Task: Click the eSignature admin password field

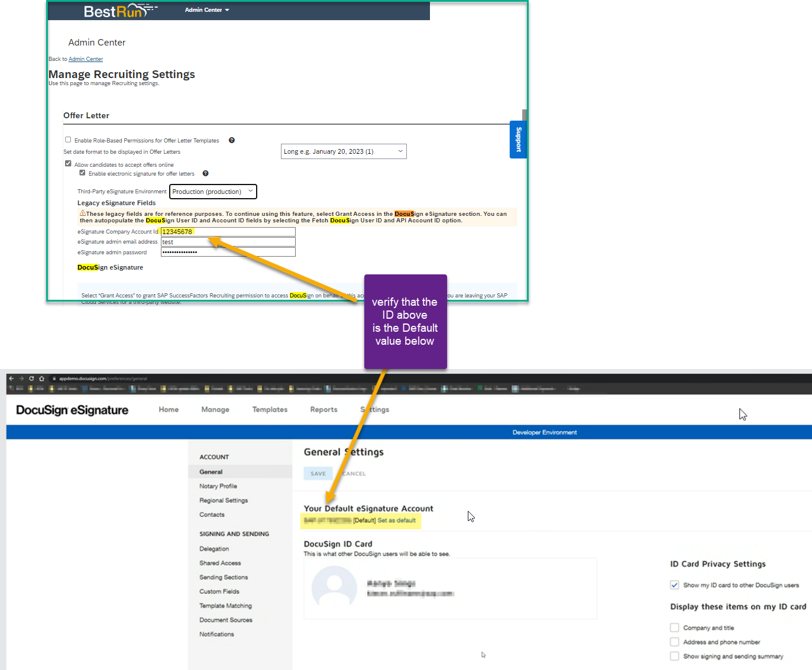Action: click(228, 252)
